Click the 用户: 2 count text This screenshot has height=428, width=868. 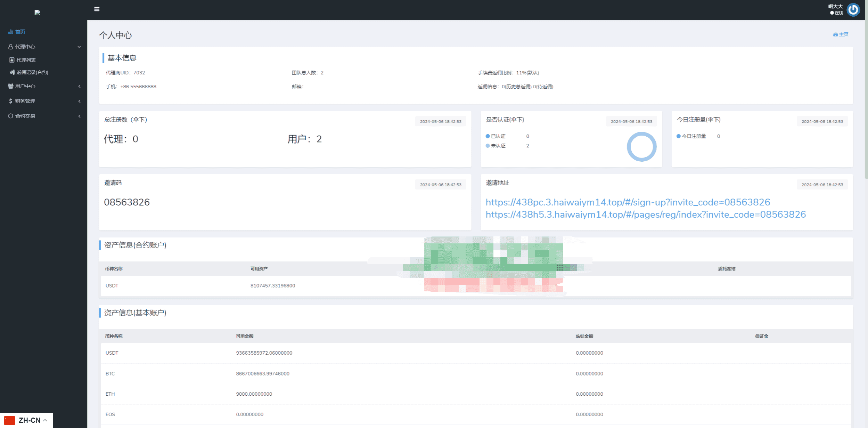(x=305, y=139)
